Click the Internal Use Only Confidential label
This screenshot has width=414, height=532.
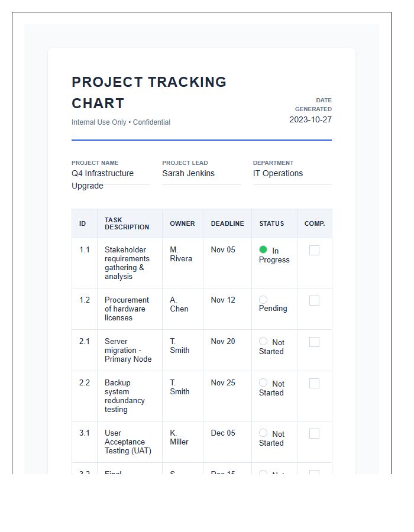[x=120, y=122]
